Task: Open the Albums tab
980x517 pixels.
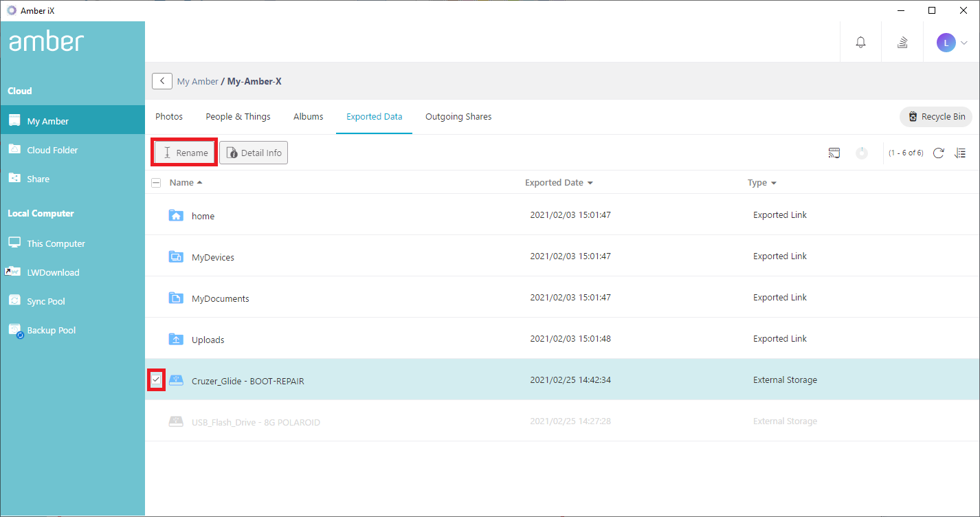Action: 309,116
